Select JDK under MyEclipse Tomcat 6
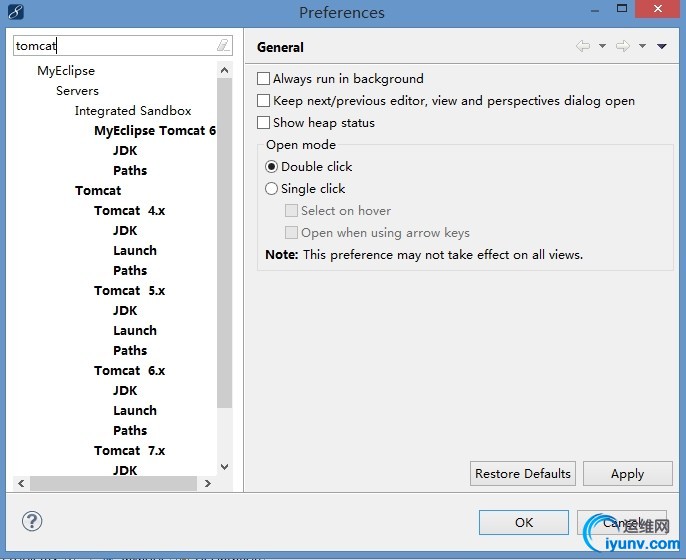 125,150
